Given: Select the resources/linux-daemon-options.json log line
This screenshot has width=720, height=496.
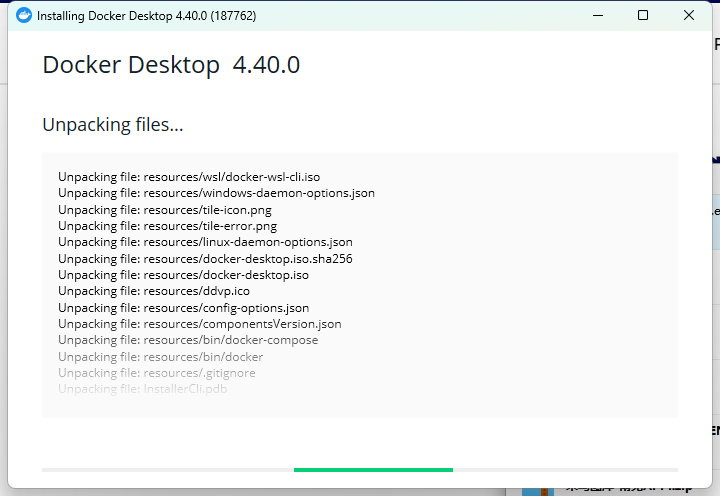Looking at the screenshot, I should click(205, 242).
